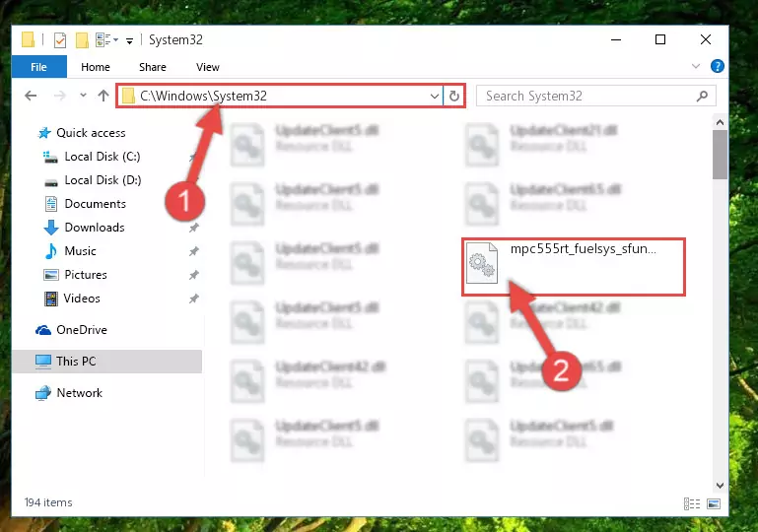Image resolution: width=758 pixels, height=532 pixels.
Task: Open the File ribbon tab
Action: 39,67
